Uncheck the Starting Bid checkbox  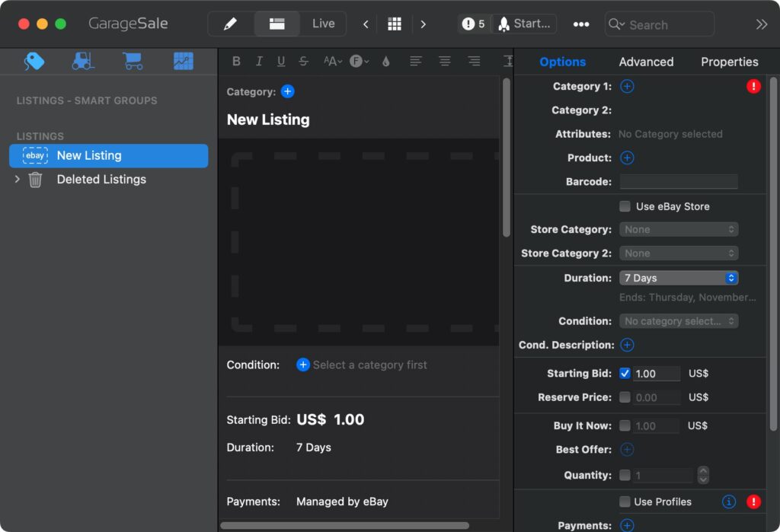tap(626, 373)
